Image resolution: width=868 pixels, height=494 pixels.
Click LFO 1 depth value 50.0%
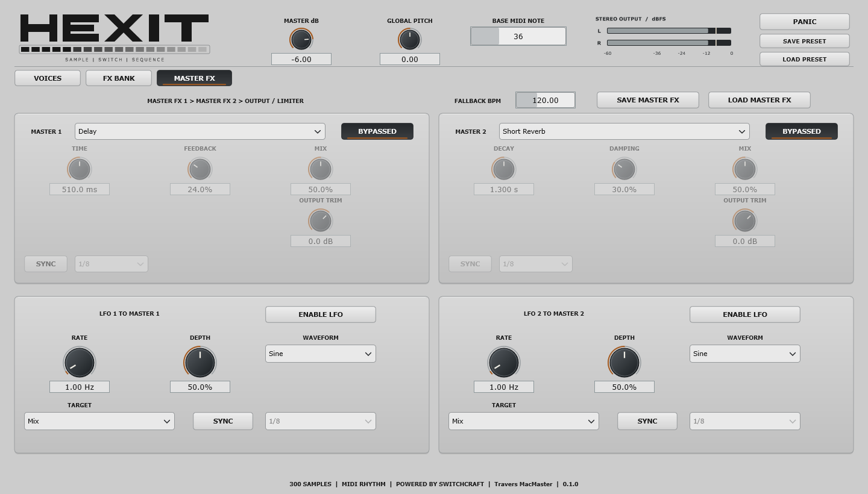click(200, 387)
